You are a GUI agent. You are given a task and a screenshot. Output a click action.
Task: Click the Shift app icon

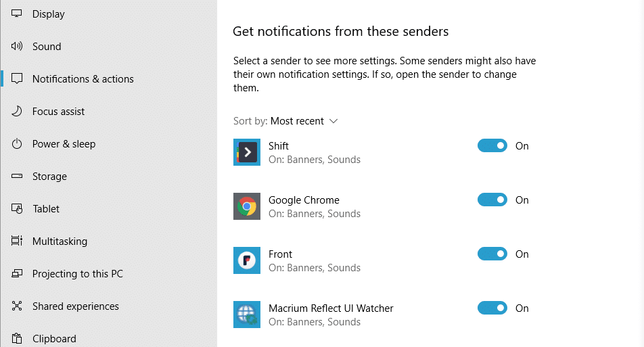pyautogui.click(x=247, y=152)
